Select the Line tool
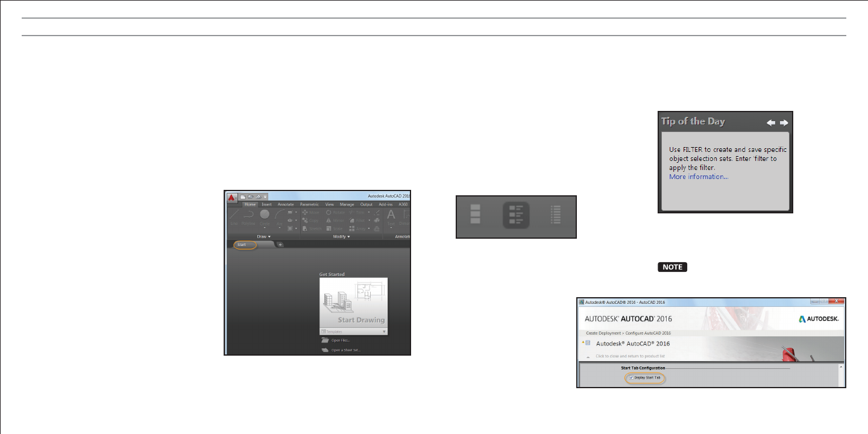This screenshot has width=868, height=434. (234, 217)
